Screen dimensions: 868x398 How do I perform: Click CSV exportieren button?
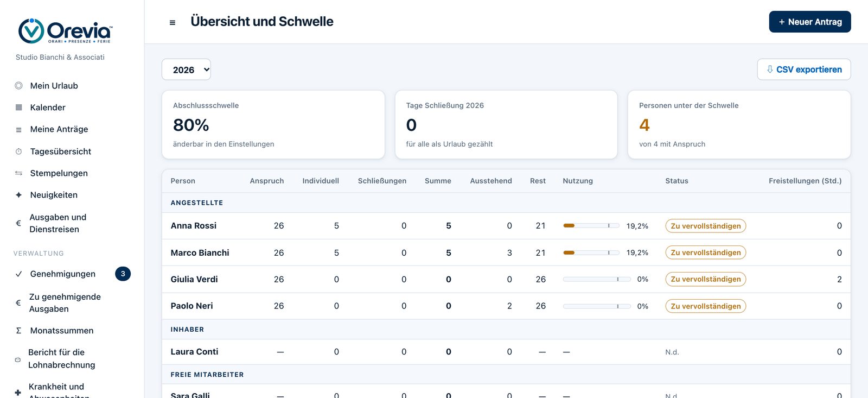click(804, 70)
